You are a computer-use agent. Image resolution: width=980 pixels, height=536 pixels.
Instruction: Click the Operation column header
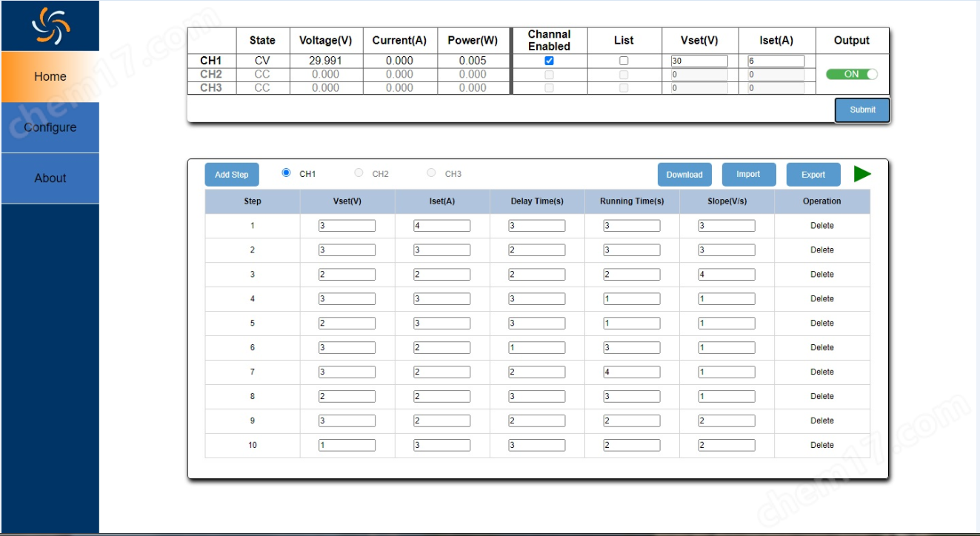pos(822,201)
